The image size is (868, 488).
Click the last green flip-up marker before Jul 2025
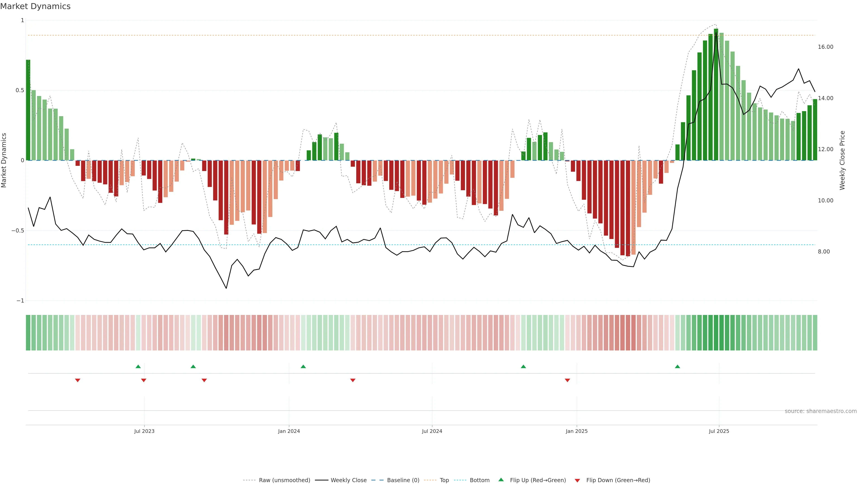click(x=678, y=366)
